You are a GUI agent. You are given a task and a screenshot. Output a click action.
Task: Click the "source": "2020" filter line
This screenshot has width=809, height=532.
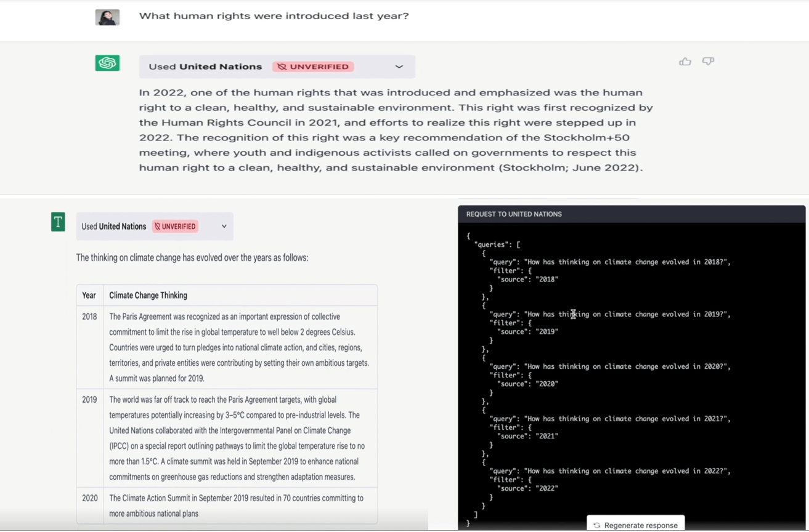pyautogui.click(x=527, y=384)
